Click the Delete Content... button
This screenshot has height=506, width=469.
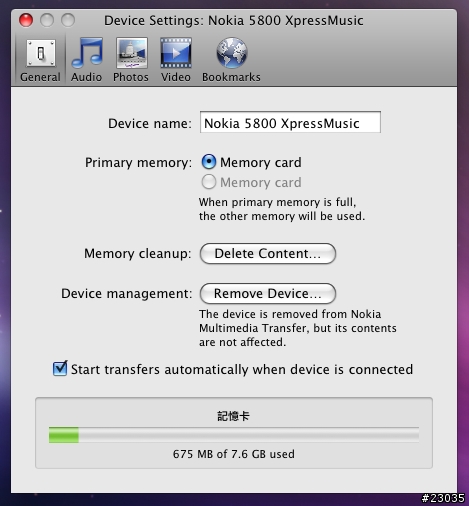268,254
